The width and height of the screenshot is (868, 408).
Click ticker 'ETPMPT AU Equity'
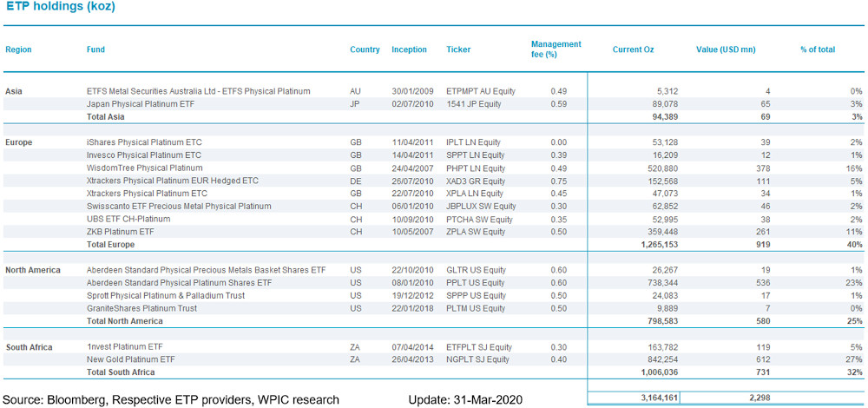pos(481,91)
